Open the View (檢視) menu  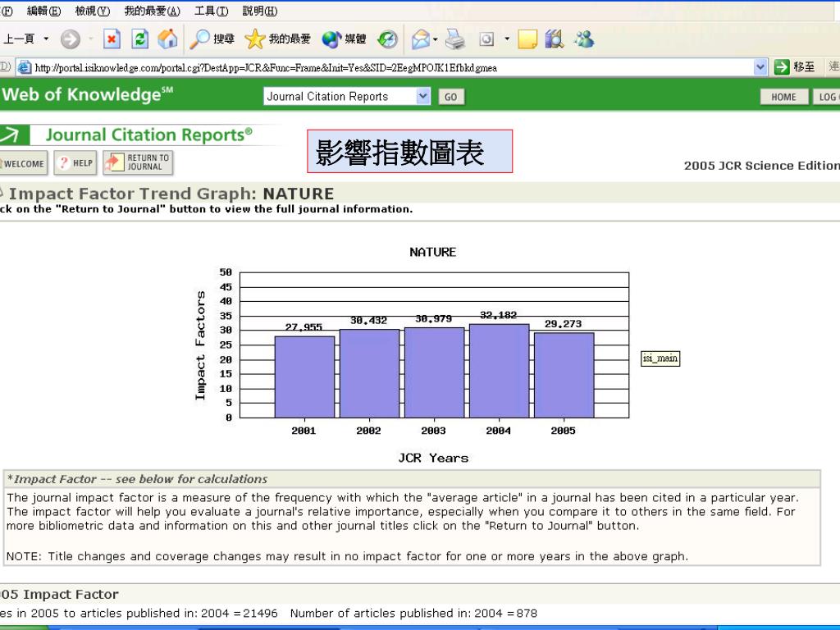92,11
